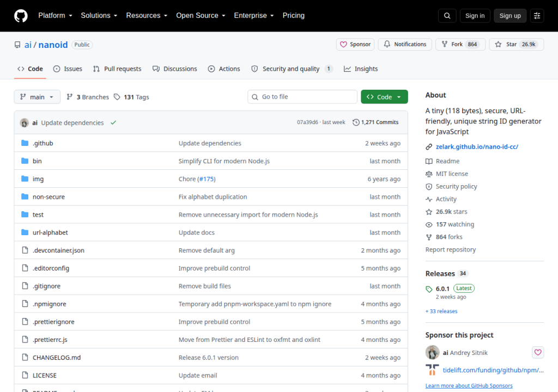The height and width of the screenshot is (392, 558).
Task: Expand the Solutions menu
Action: [x=99, y=16]
